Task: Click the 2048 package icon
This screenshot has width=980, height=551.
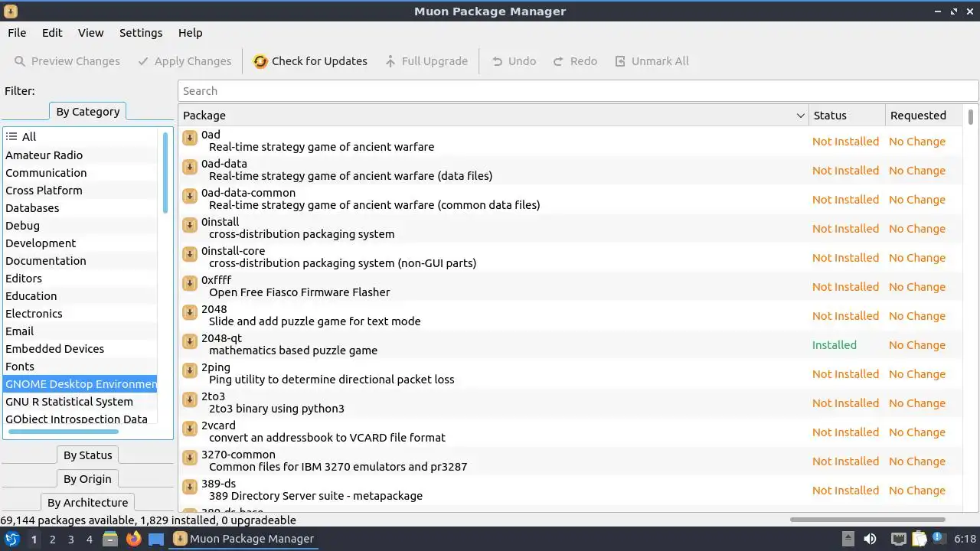Action: (190, 312)
